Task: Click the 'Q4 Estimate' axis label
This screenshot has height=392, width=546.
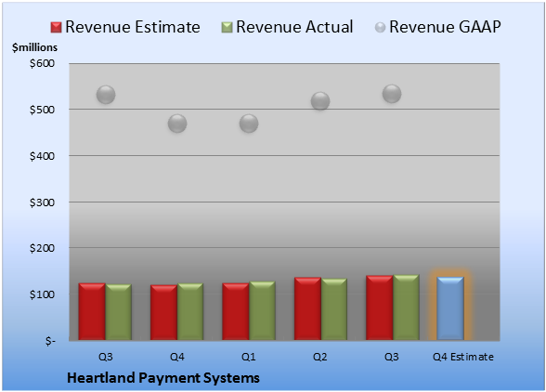Action: click(463, 357)
